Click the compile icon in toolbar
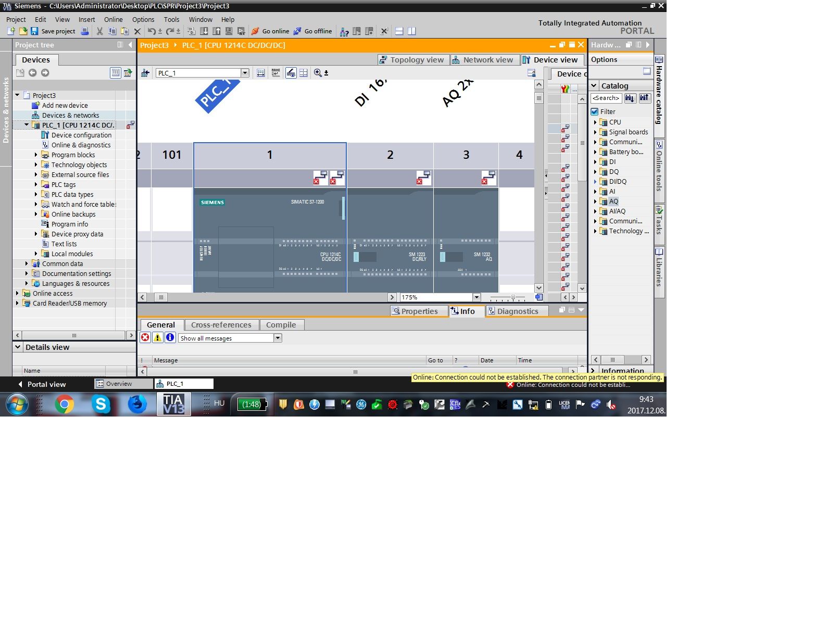This screenshot has height=630, width=840. [x=191, y=31]
